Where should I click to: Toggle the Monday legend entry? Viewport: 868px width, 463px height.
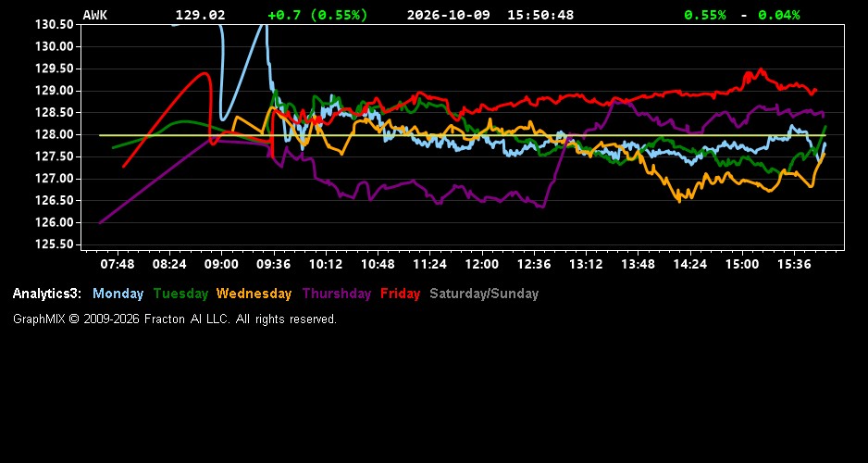tap(118, 294)
